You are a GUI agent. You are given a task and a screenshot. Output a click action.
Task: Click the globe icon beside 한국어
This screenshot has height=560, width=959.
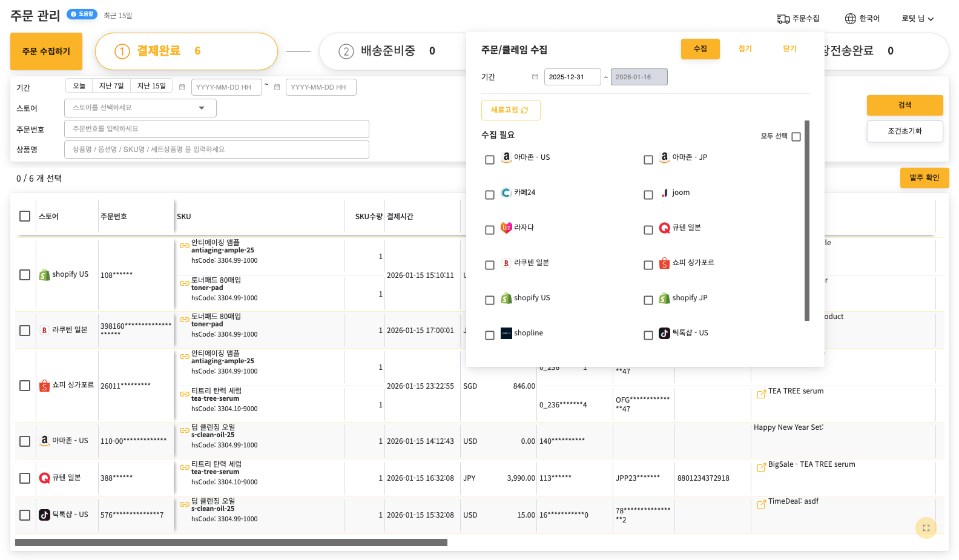click(851, 19)
